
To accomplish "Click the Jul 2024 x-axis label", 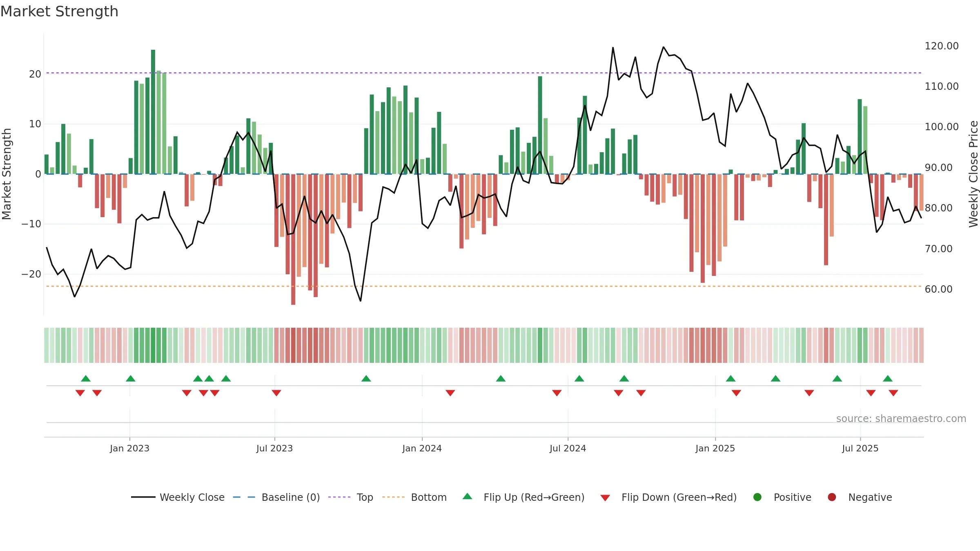I will [568, 449].
